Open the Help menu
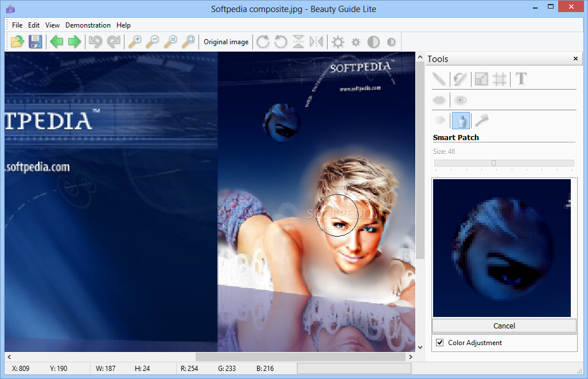The image size is (588, 379). 123,25
